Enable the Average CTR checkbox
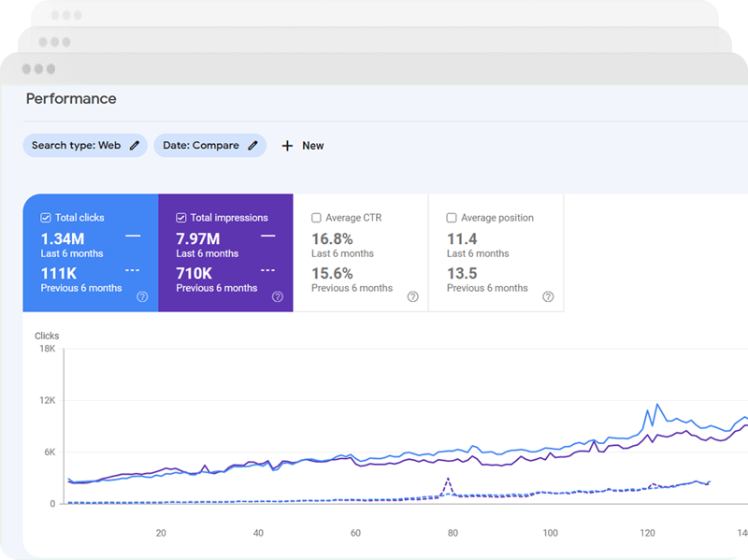This screenshot has width=748, height=560. [x=316, y=218]
